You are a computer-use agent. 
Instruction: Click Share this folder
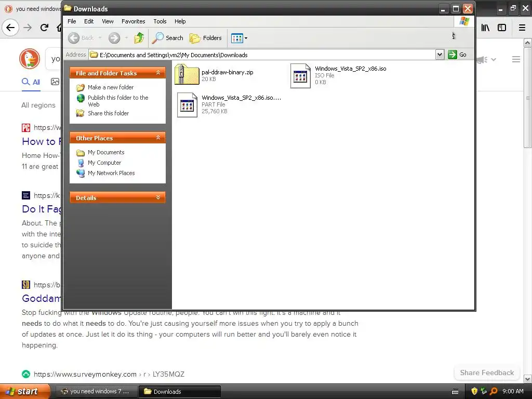point(108,113)
